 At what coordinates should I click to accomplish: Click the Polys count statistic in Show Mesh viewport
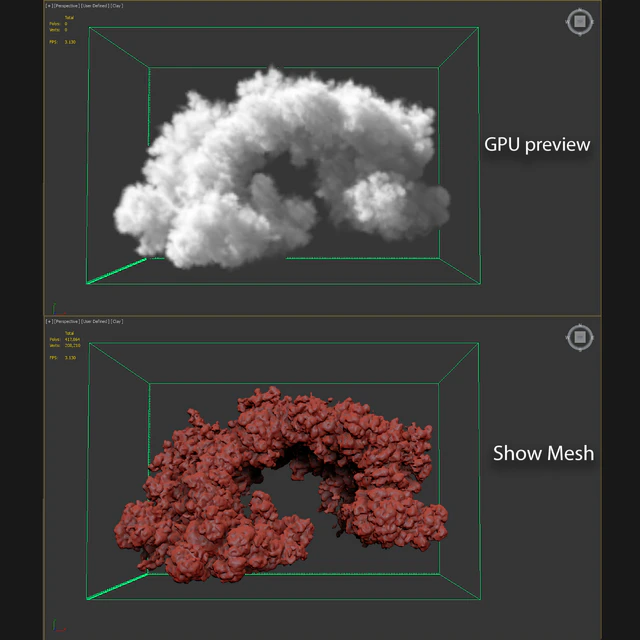click(64, 339)
